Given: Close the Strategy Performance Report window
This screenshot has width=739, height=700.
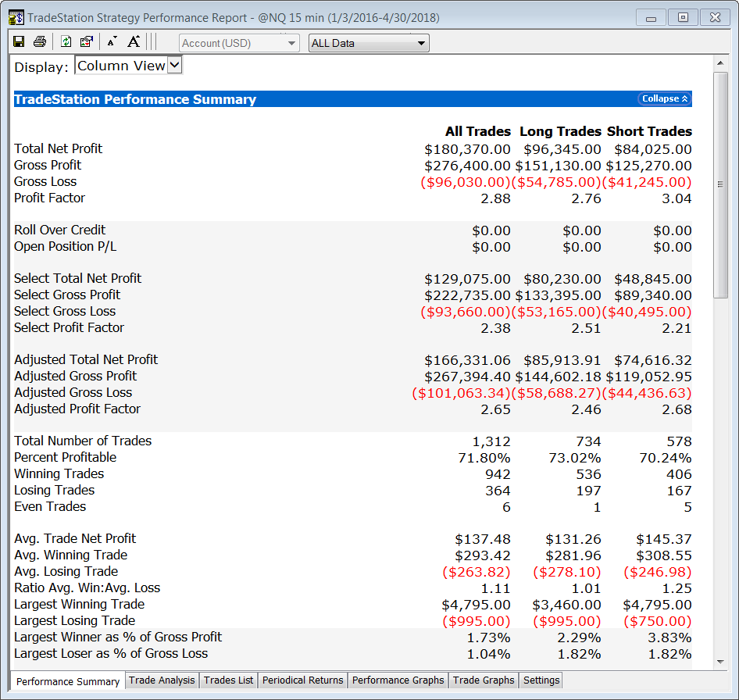Looking at the screenshot, I should point(715,17).
